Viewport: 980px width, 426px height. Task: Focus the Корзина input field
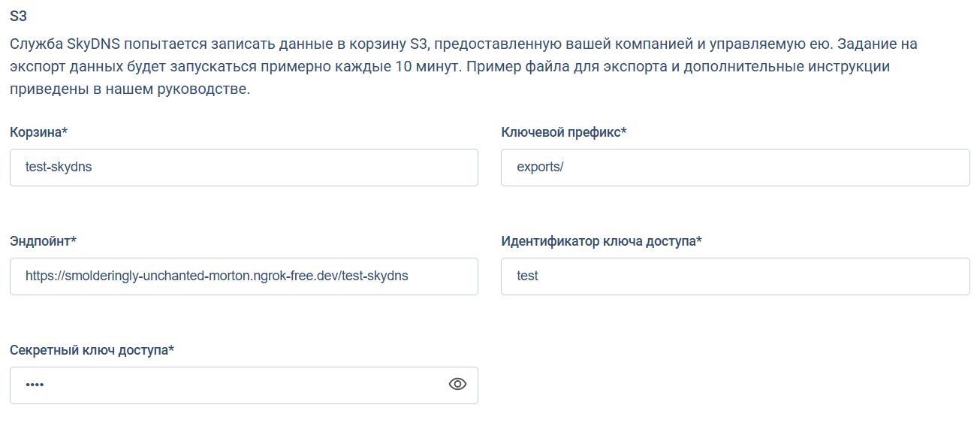[243, 168]
